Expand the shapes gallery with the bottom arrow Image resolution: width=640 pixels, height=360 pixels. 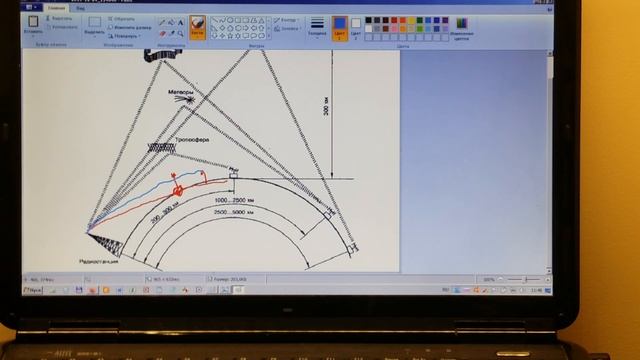point(268,36)
